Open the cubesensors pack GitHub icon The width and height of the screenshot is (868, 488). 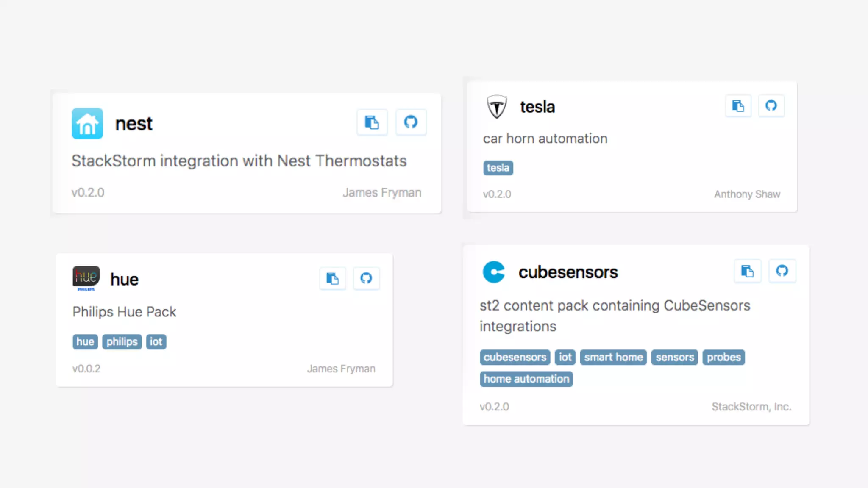tap(782, 271)
